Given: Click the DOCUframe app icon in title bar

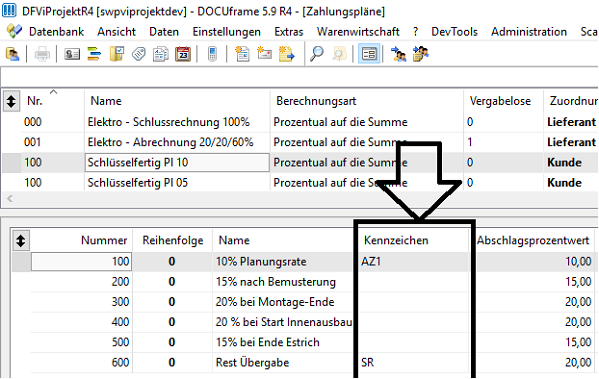Looking at the screenshot, I should pos(9,10).
